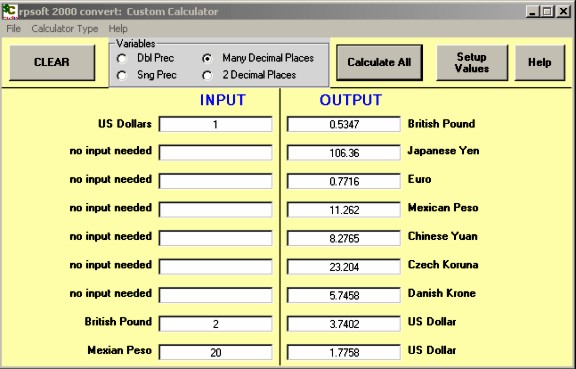
Task: Click the empty input beside Chinese Yuan output
Action: (x=215, y=238)
